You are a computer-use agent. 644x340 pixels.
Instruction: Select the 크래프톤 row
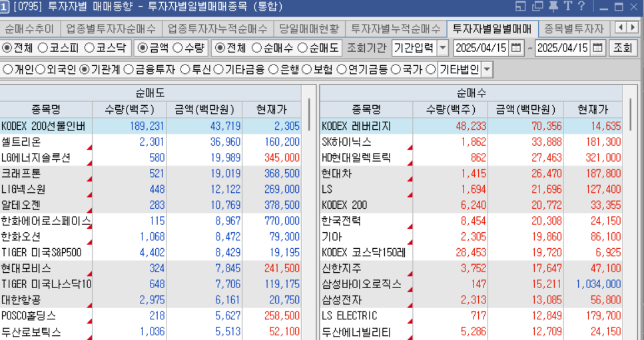click(x=151, y=174)
